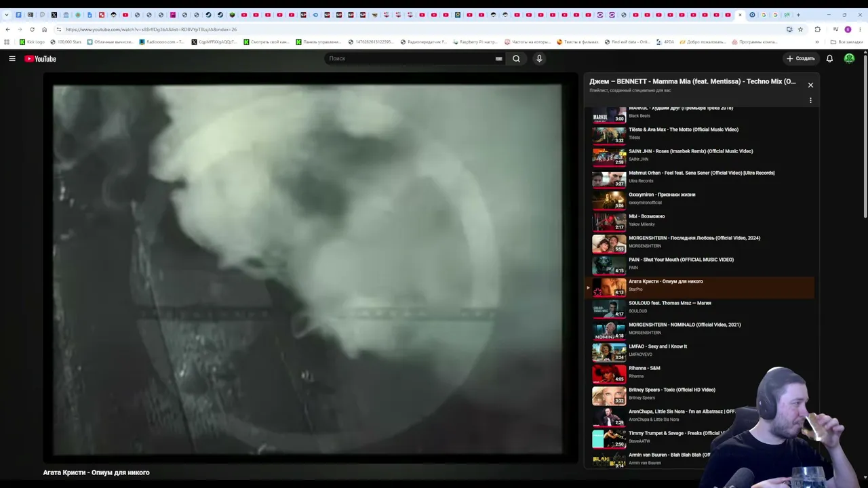
Task: Play Mahmut Orhan - Feel feat. Sena Sener
Action: (701, 173)
